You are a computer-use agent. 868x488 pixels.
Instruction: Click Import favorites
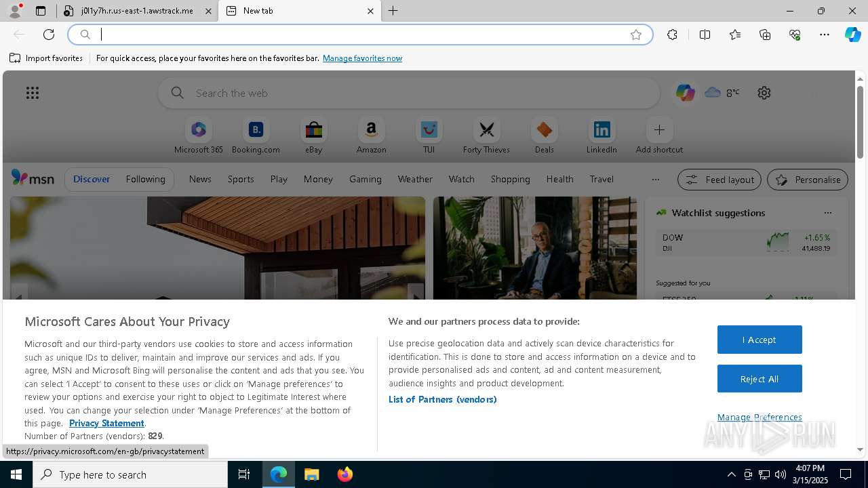point(46,58)
